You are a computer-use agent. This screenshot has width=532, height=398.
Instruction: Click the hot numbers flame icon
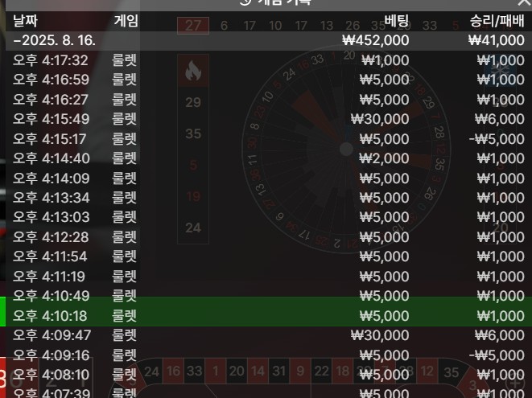coord(193,71)
